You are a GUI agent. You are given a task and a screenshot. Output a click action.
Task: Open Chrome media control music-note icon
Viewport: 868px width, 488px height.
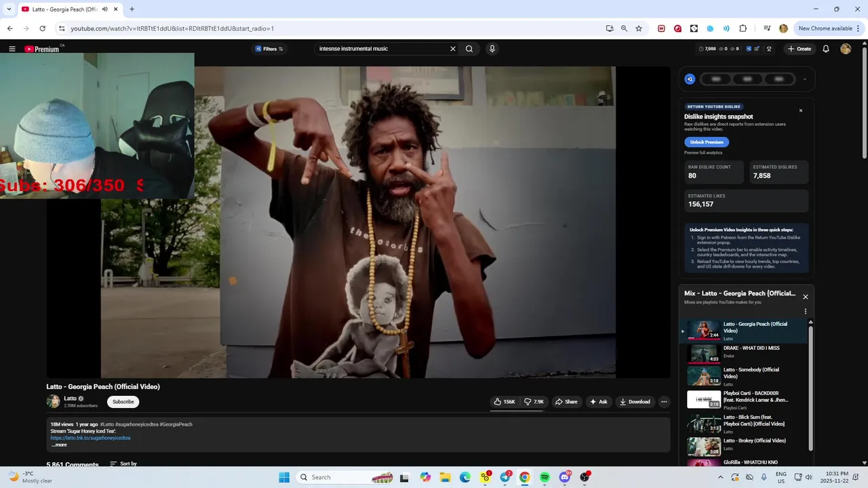767,28
